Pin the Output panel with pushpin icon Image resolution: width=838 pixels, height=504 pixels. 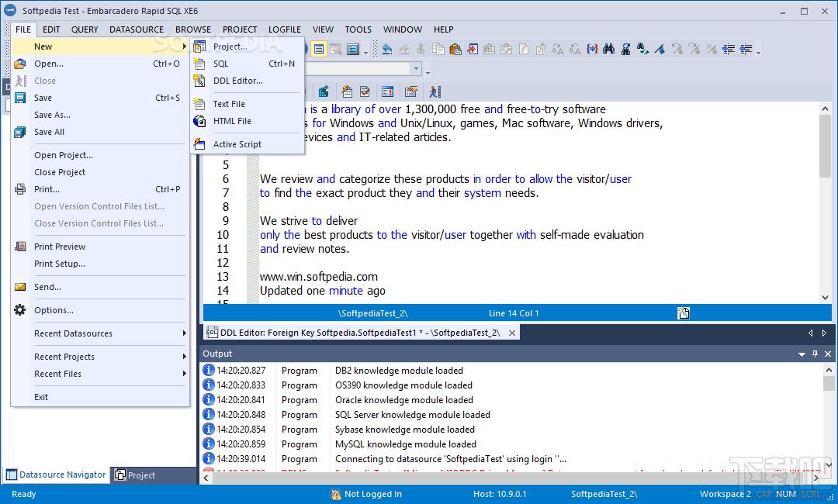815,354
